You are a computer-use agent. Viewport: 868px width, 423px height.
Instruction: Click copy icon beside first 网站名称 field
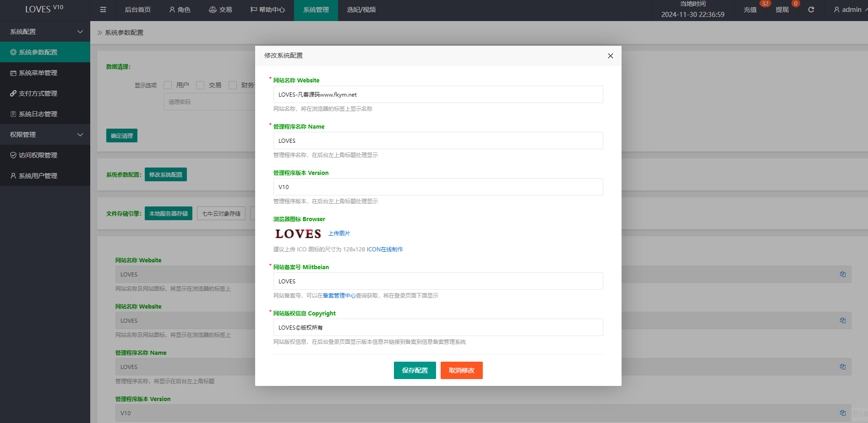(x=842, y=274)
